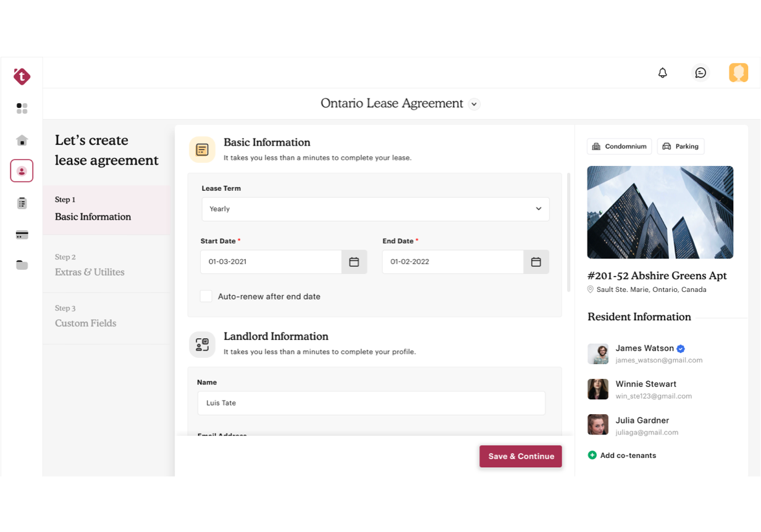Go to Step 3 Custom Fields
The image size is (761, 532).
106,317
